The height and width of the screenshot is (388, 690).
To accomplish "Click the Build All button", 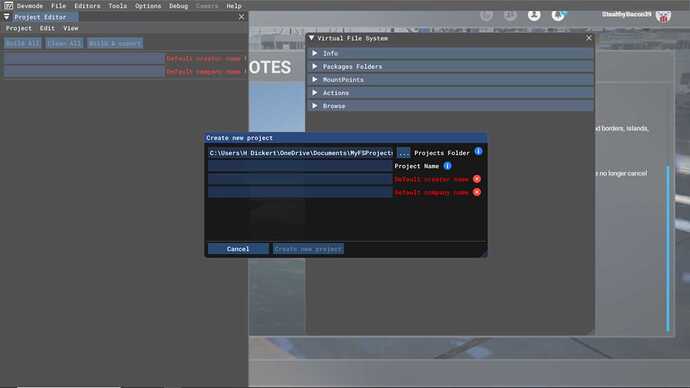I will [x=22, y=43].
